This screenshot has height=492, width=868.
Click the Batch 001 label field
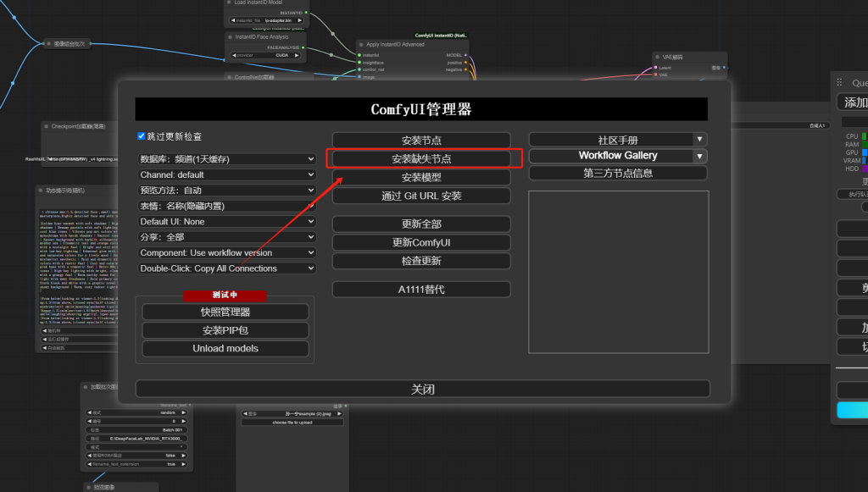(x=136, y=429)
